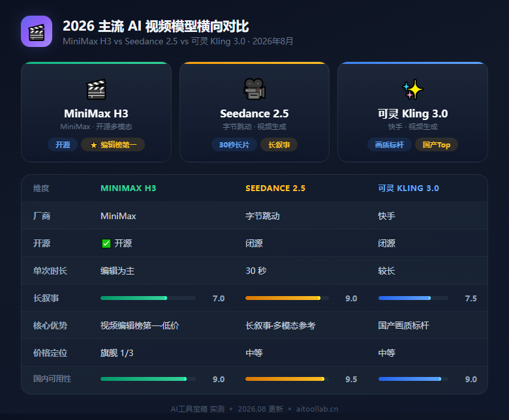Click the 国产画质标杆 cell
This screenshot has width=509, height=420.
[403, 325]
